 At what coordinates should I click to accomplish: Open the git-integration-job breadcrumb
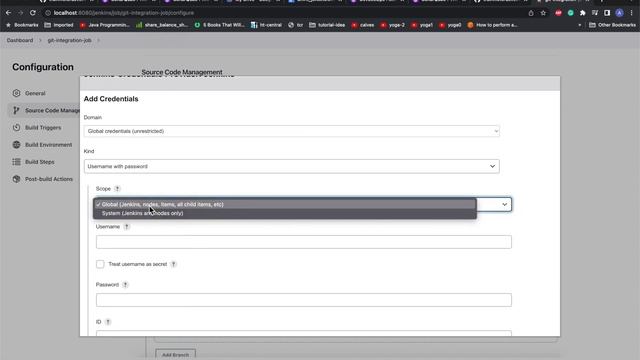[x=69, y=40]
